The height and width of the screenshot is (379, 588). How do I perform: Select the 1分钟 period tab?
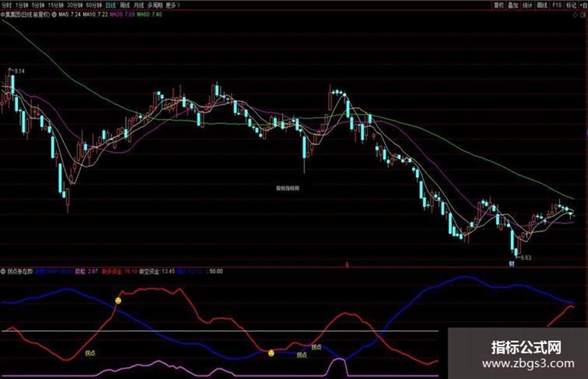point(22,5)
